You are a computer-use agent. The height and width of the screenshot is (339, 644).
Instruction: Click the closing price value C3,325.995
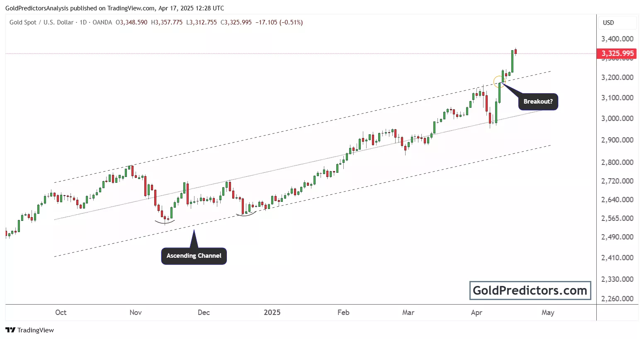(x=236, y=22)
